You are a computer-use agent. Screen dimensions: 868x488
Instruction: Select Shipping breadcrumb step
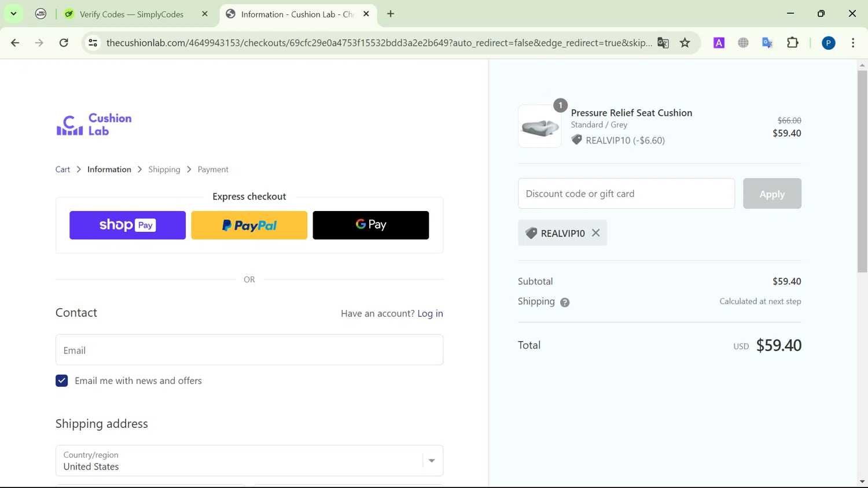[164, 169]
